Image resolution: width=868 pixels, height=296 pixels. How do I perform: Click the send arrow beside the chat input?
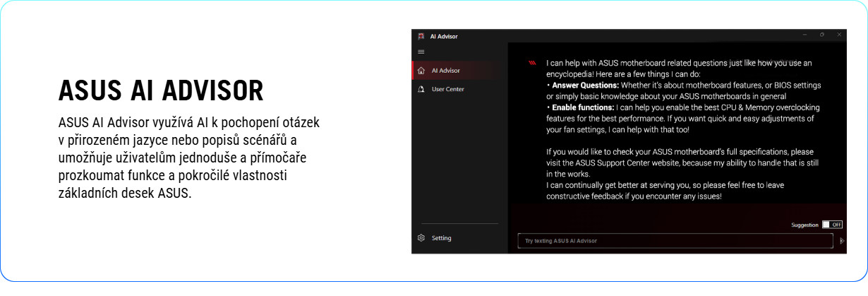pos(841,241)
